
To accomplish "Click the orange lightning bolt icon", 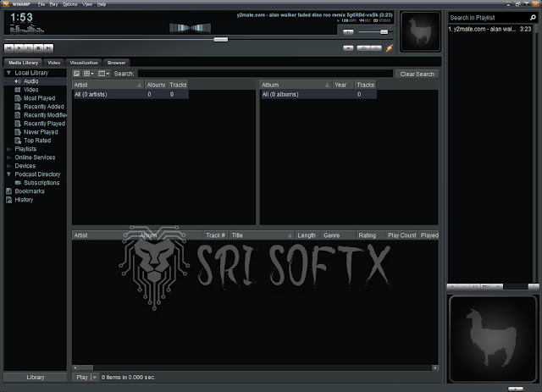I will (x=390, y=48).
